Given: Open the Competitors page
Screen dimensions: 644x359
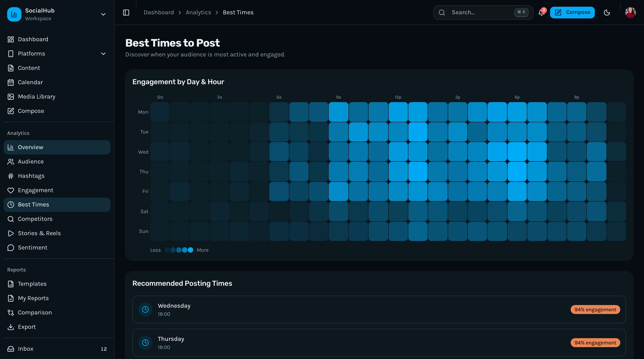Looking at the screenshot, I should coord(57,219).
